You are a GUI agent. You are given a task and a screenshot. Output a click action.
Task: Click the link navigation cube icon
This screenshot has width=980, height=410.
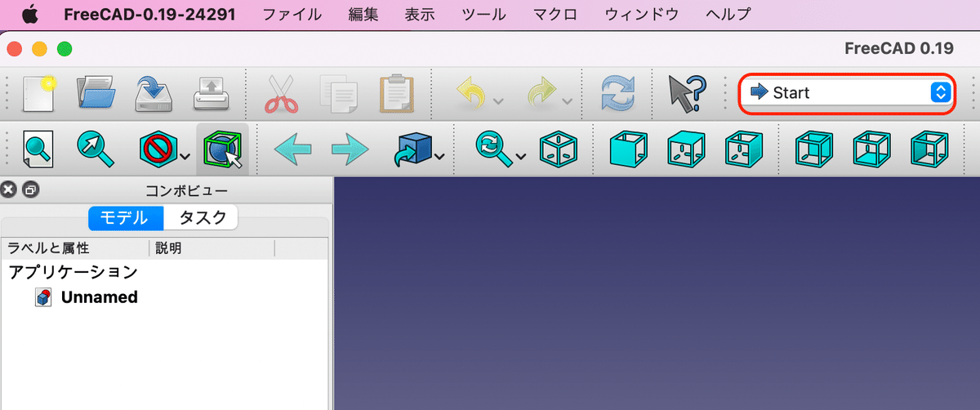415,149
